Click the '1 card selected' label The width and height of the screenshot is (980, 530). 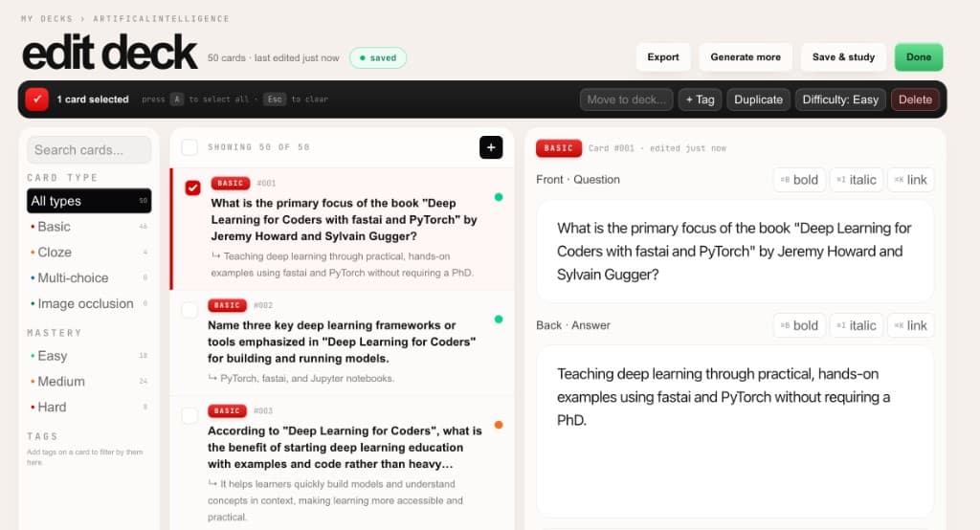coord(93,99)
